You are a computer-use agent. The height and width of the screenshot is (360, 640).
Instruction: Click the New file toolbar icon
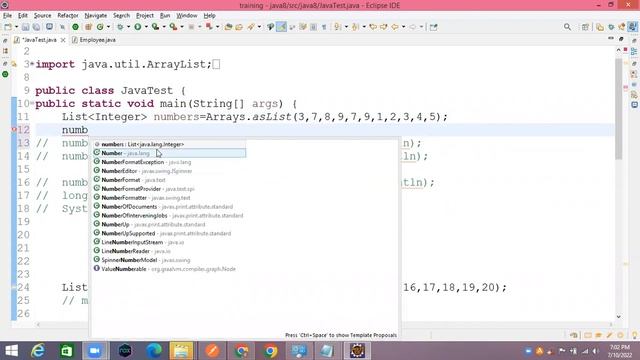[x=8, y=27]
